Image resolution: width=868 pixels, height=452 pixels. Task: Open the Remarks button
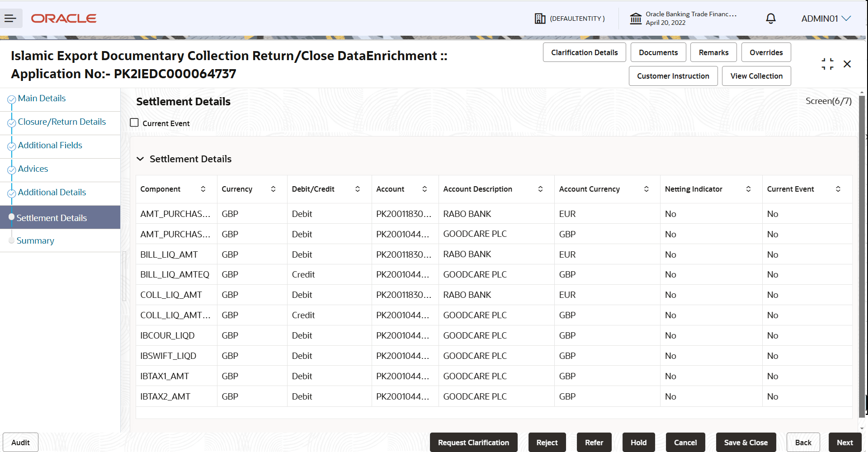pyautogui.click(x=713, y=52)
